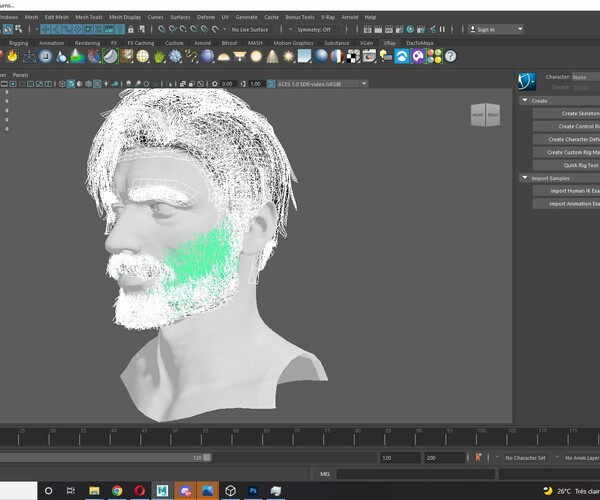This screenshot has height=500, width=600.
Task: Open the V-Ray menu
Action: 328,17
